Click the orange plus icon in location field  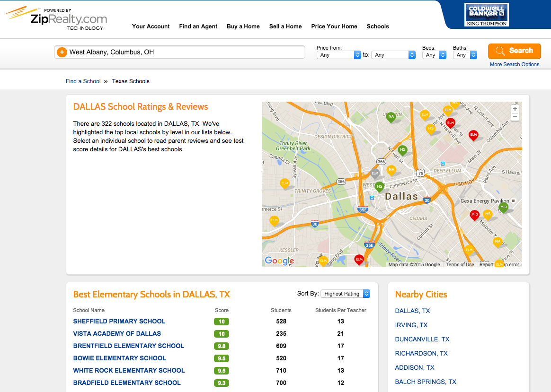point(62,52)
